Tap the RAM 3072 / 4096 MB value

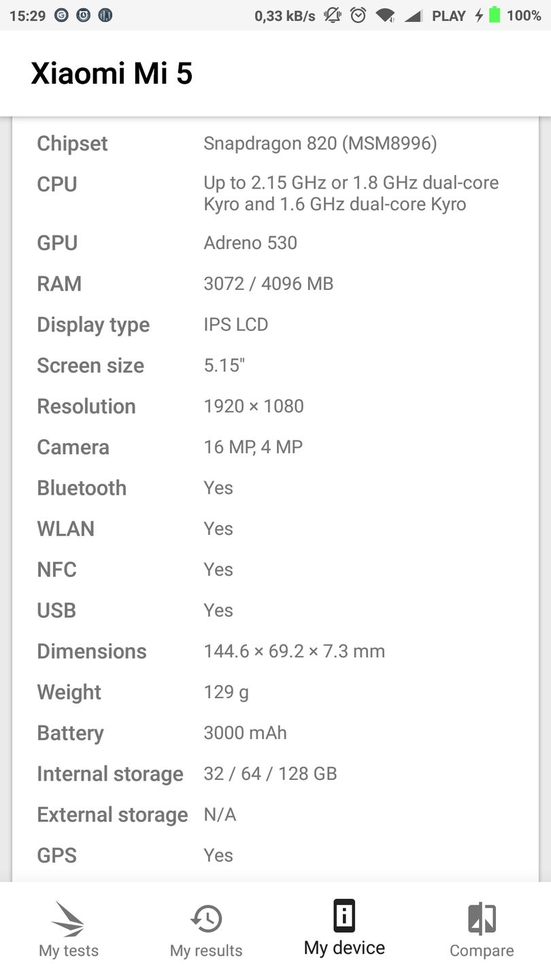(x=269, y=284)
